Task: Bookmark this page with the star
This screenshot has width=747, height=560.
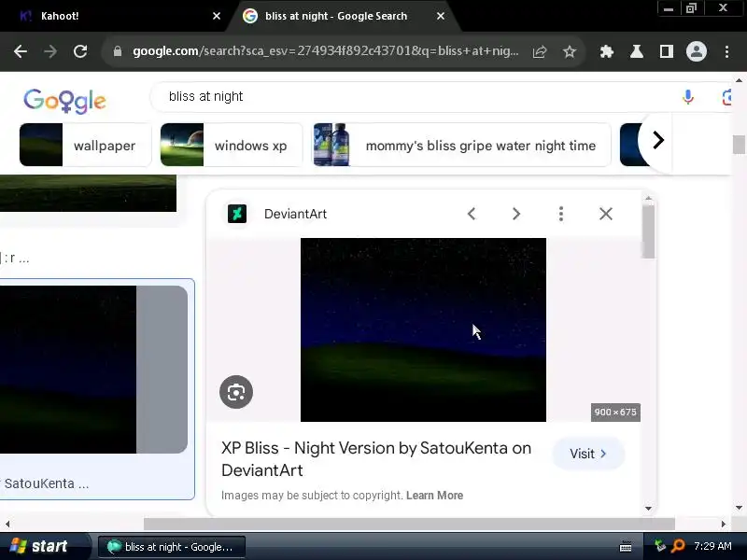Action: [570, 51]
